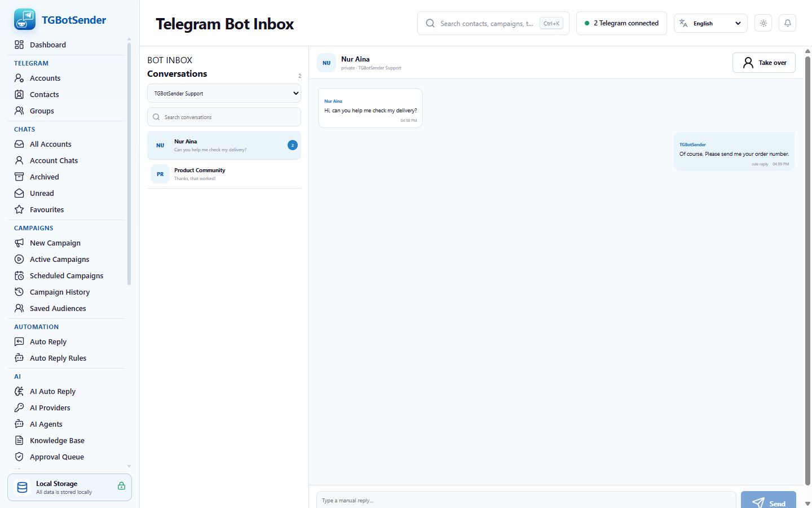The width and height of the screenshot is (812, 508).
Task: Click the 'Thanks, that worked!' preview text
Action: tap(195, 178)
